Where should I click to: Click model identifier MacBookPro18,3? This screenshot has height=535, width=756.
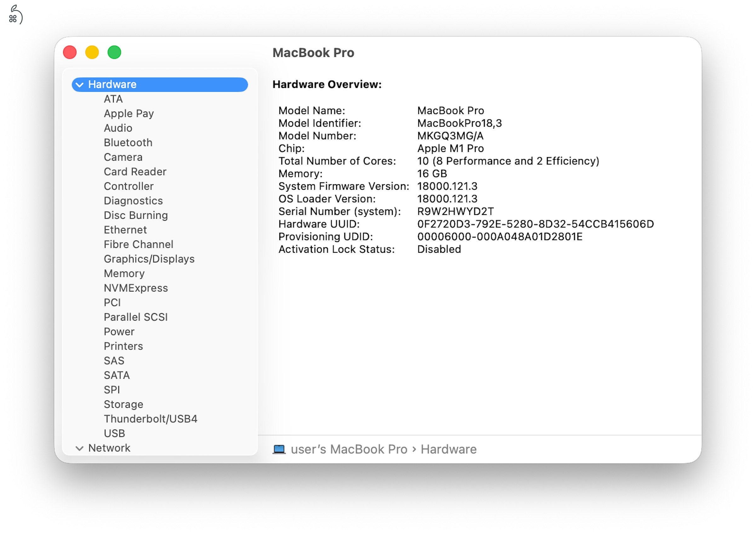point(460,123)
